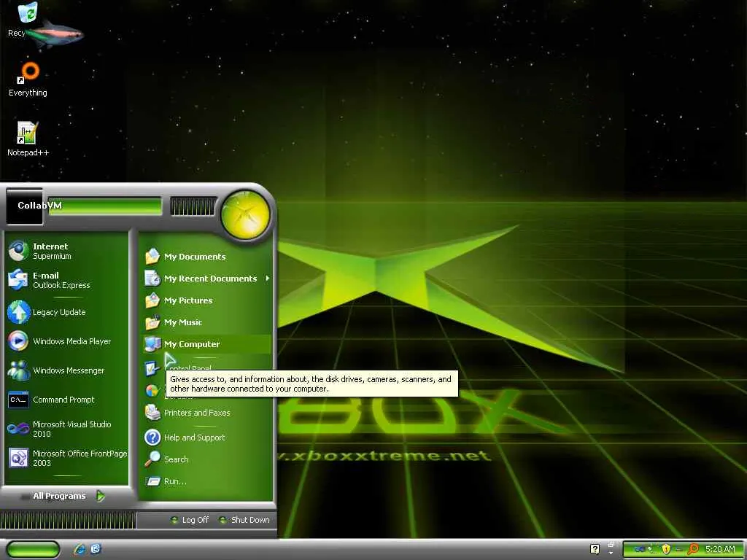Click the colorful icon below Control Panel
747x560 pixels.
coord(152,391)
